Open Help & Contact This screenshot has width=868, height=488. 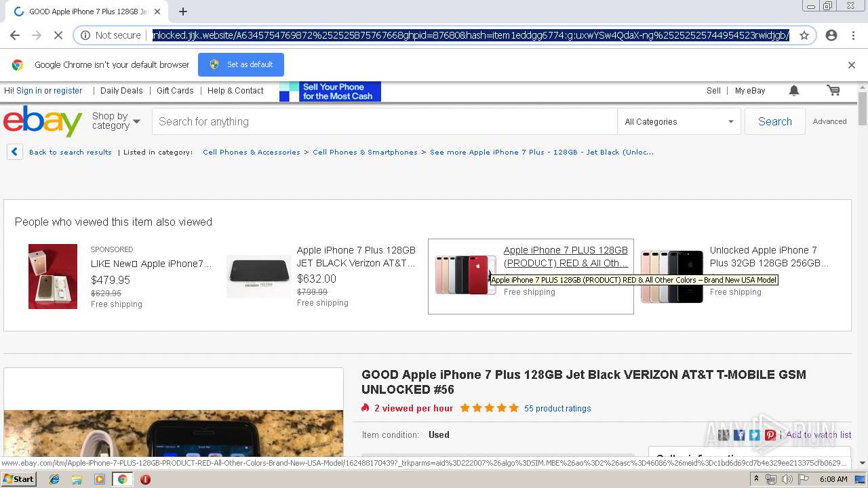tap(235, 91)
